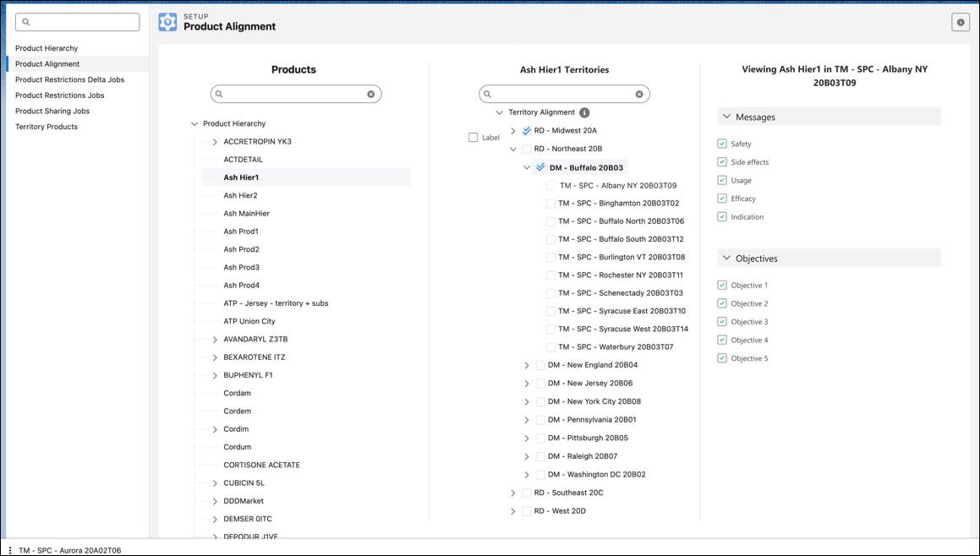The width and height of the screenshot is (980, 556).
Task: Select TM - SPC - Rochester NY 20B03T11
Action: coord(621,275)
